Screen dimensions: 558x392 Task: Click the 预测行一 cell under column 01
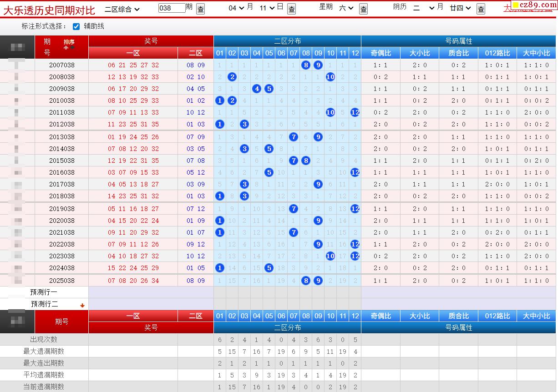[x=220, y=292]
